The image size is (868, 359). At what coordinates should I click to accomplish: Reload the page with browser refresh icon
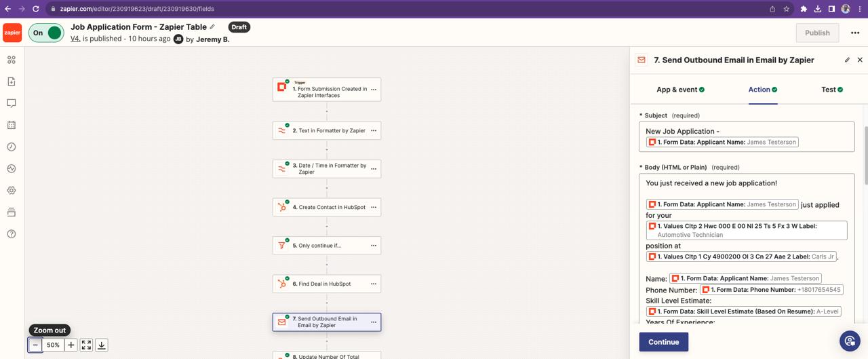(37, 9)
